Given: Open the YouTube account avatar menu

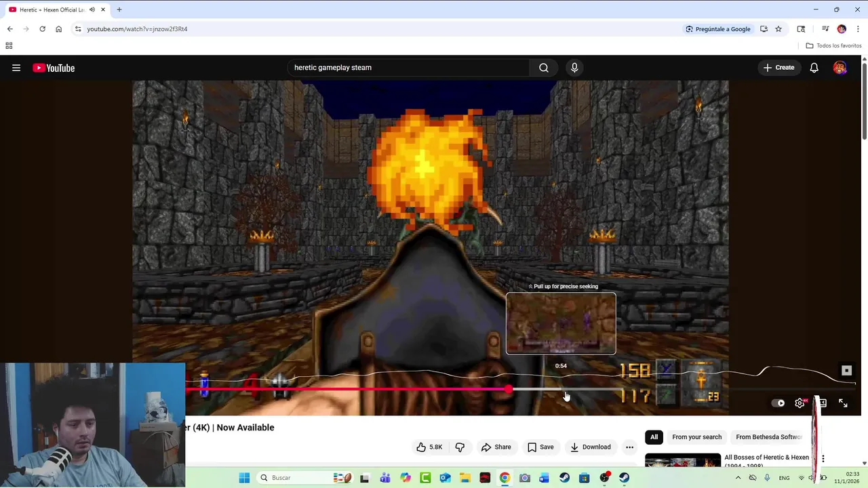Looking at the screenshot, I should (x=840, y=68).
